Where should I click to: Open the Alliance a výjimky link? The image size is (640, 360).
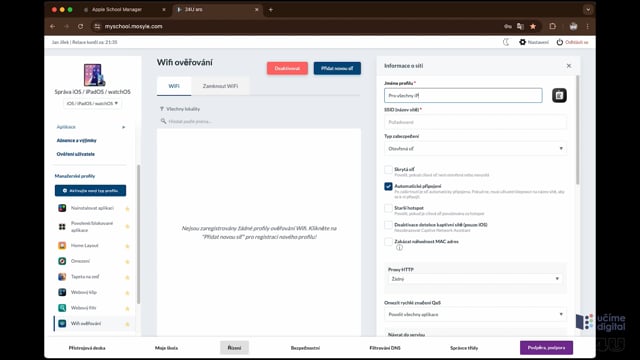(x=77, y=140)
